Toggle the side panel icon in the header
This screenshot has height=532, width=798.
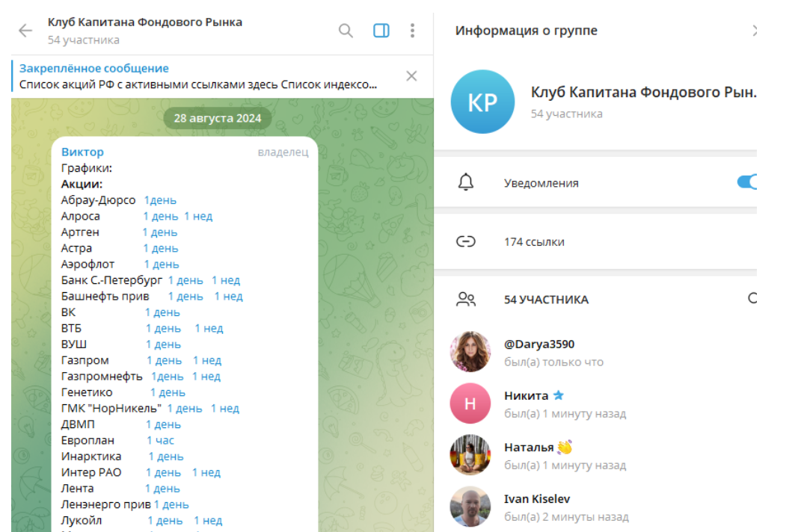pyautogui.click(x=381, y=31)
